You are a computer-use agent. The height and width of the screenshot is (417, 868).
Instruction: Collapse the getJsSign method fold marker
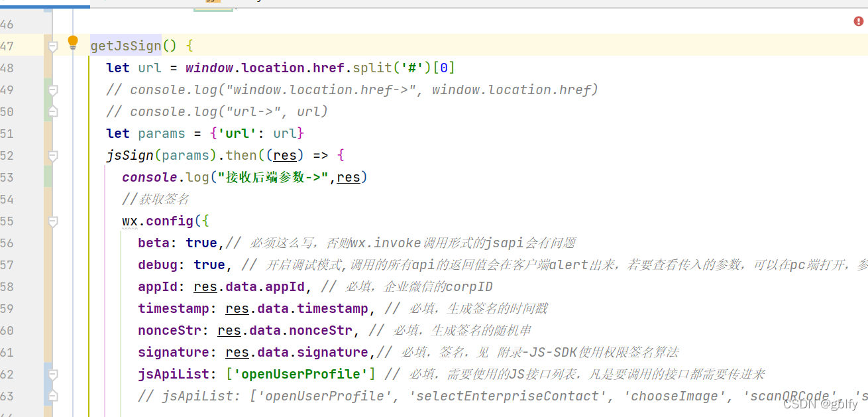pos(53,46)
